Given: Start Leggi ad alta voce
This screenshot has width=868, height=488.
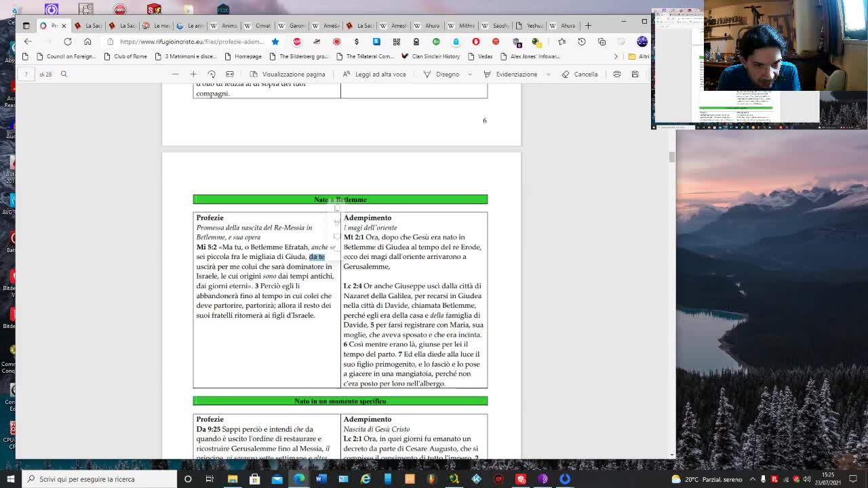Looking at the screenshot, I should point(374,74).
